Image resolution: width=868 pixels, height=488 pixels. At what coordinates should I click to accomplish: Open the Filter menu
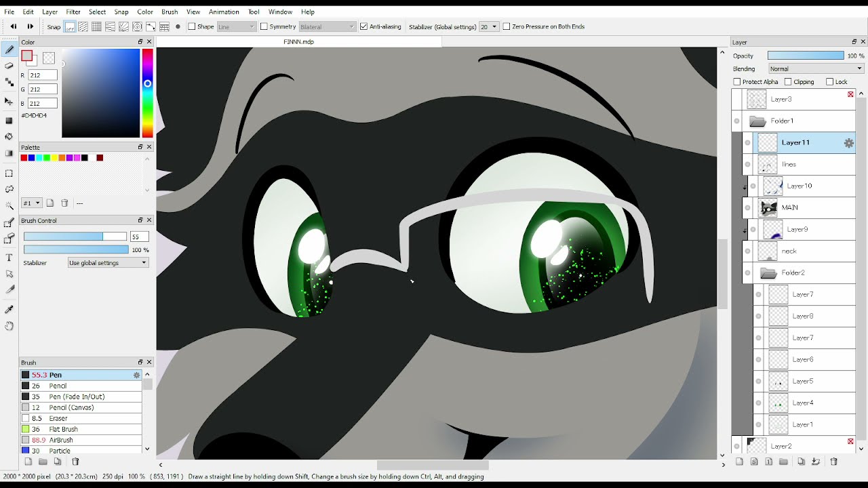pyautogui.click(x=73, y=12)
